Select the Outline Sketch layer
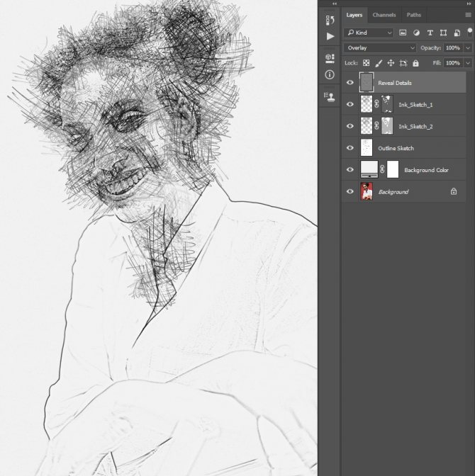The width and height of the screenshot is (475, 476). coord(396,148)
